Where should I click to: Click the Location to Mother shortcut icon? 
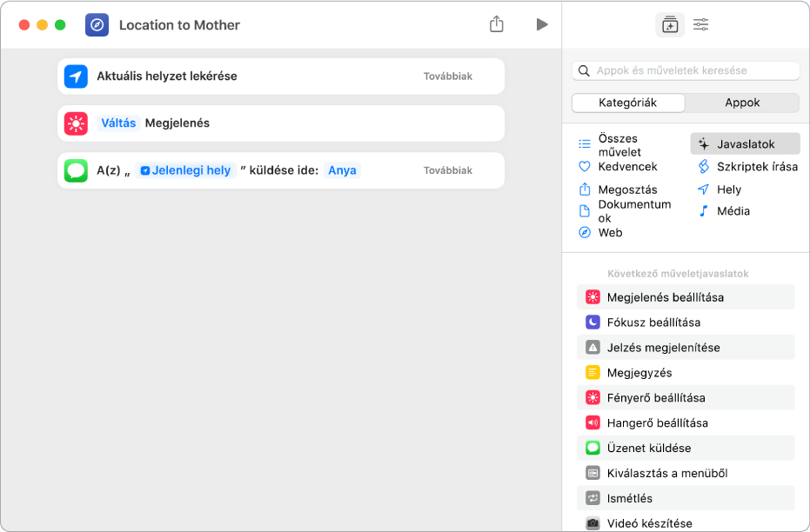click(97, 24)
